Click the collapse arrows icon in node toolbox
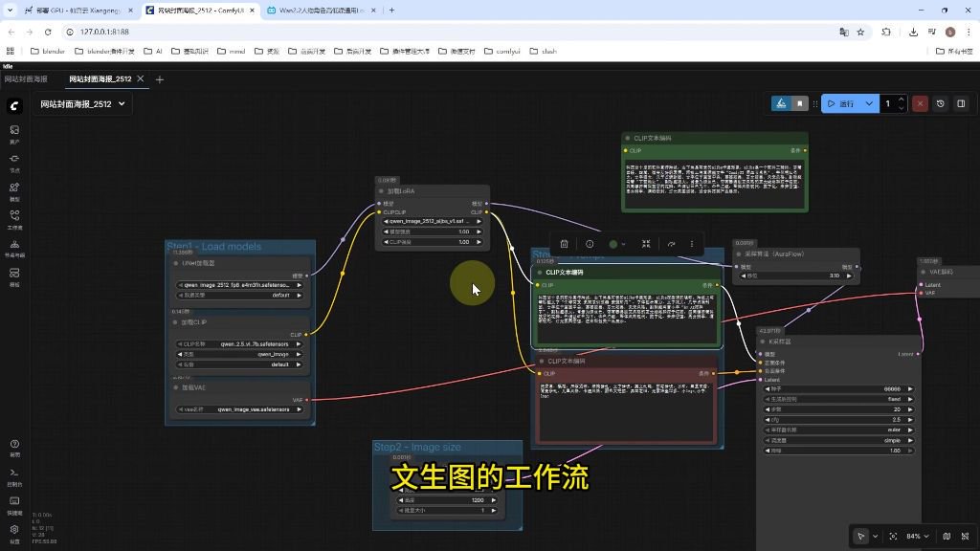 [646, 244]
